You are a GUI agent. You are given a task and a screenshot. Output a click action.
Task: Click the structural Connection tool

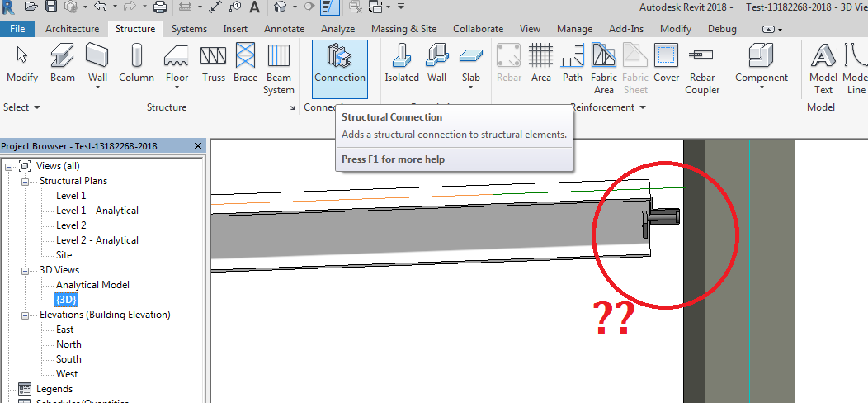tap(340, 69)
